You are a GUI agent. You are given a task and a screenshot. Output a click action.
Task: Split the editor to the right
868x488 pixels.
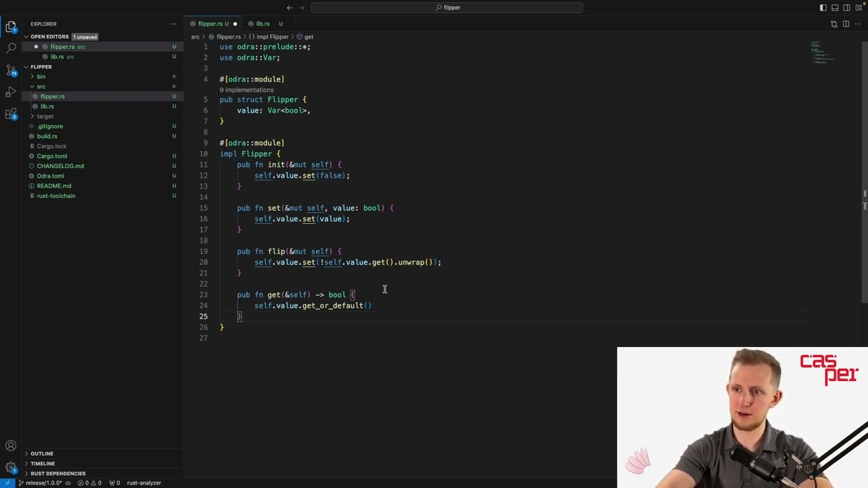pos(846,24)
